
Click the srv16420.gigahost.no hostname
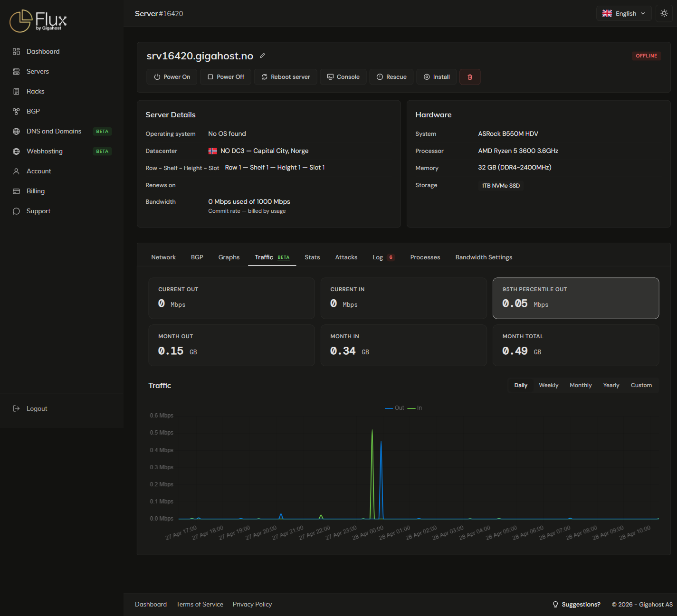point(200,56)
